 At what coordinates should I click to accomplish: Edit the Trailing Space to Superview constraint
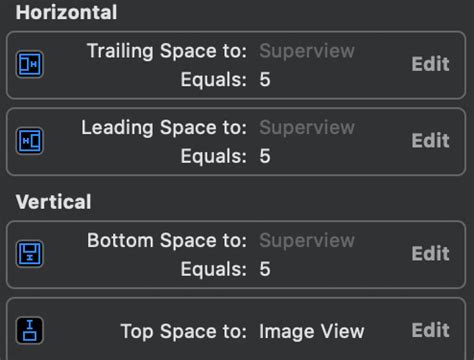[x=430, y=64]
